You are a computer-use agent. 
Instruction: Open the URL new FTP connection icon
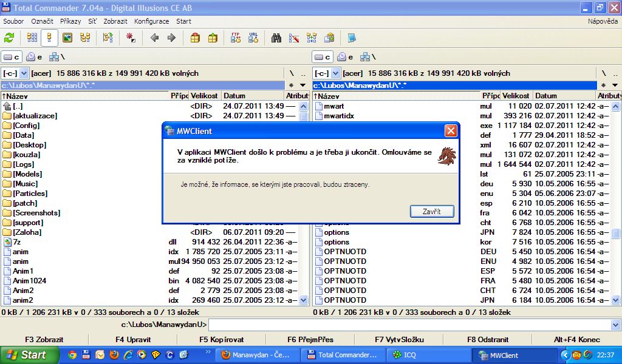click(x=253, y=38)
